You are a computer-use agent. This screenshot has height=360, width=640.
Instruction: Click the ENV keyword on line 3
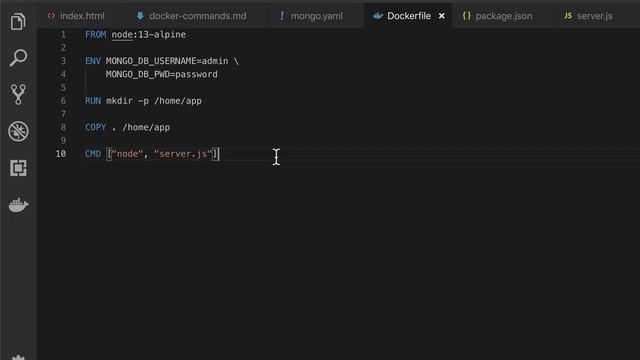(93, 61)
